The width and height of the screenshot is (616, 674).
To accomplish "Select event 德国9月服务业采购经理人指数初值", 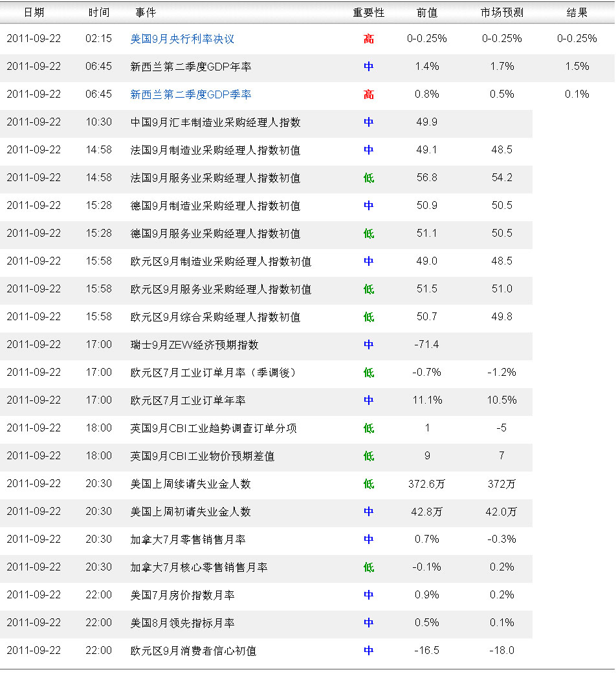I will (x=215, y=234).
